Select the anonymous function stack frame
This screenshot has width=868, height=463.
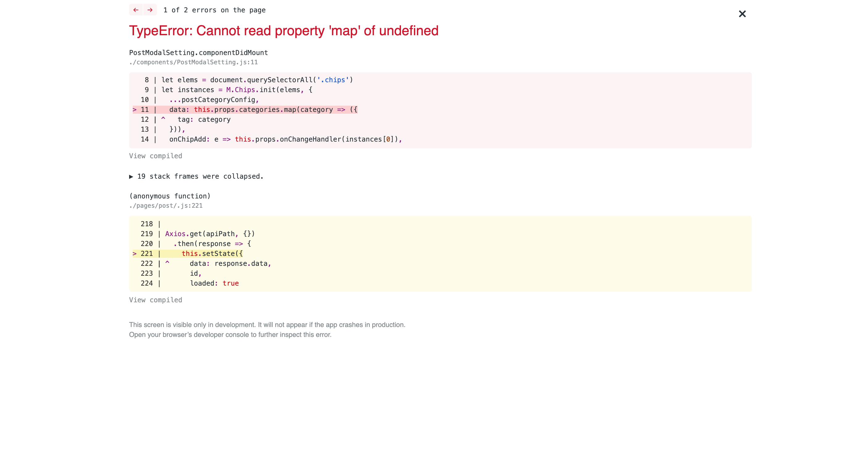click(x=170, y=196)
